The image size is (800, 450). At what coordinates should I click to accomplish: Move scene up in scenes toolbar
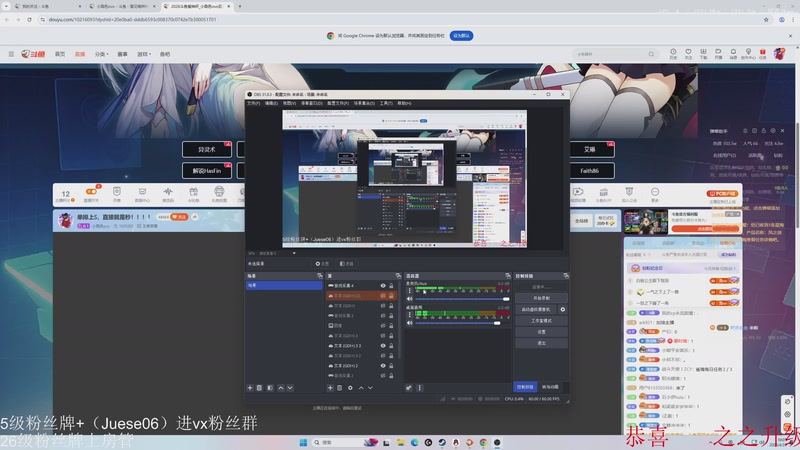pos(281,388)
